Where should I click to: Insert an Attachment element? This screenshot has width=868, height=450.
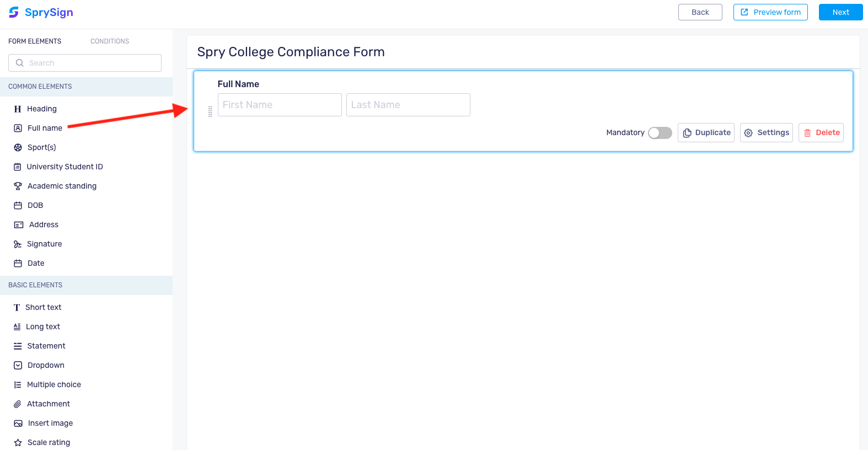tap(48, 404)
